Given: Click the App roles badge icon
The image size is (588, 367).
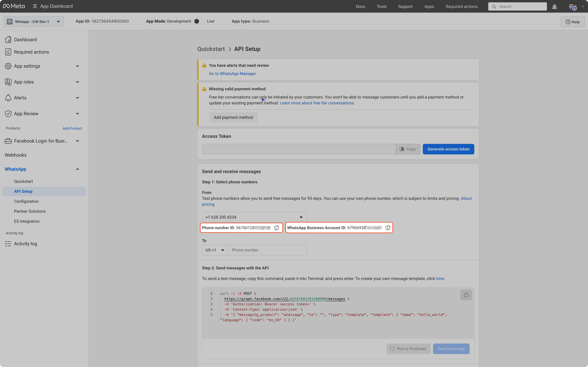Looking at the screenshot, I should click(x=8, y=82).
